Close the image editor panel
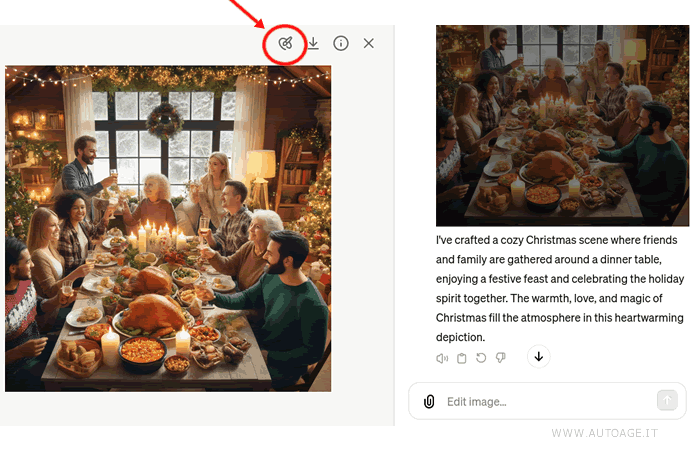Viewport: 700px width, 450px height. pos(369,44)
